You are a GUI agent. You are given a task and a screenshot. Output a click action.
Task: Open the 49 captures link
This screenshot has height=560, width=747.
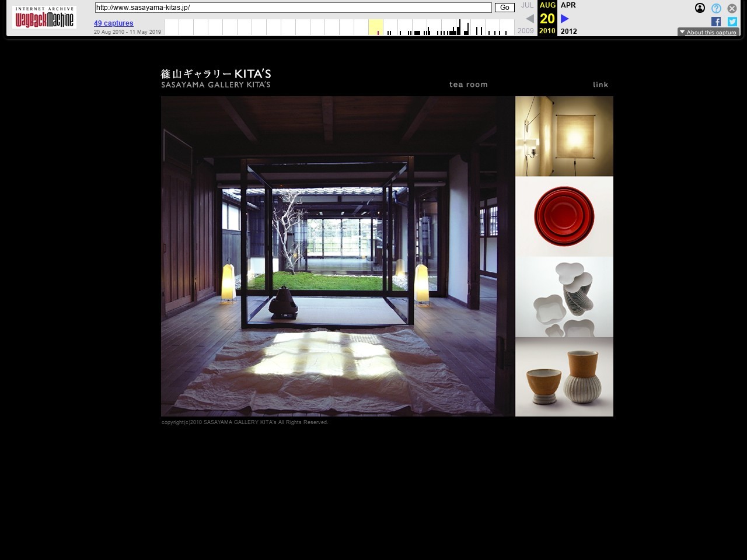tap(113, 23)
